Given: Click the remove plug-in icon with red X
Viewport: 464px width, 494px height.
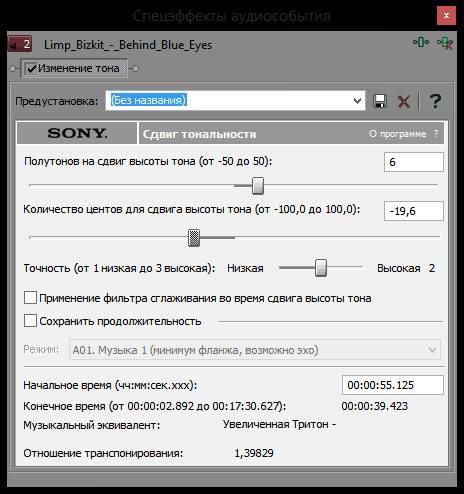Looking at the screenshot, I should [445, 43].
